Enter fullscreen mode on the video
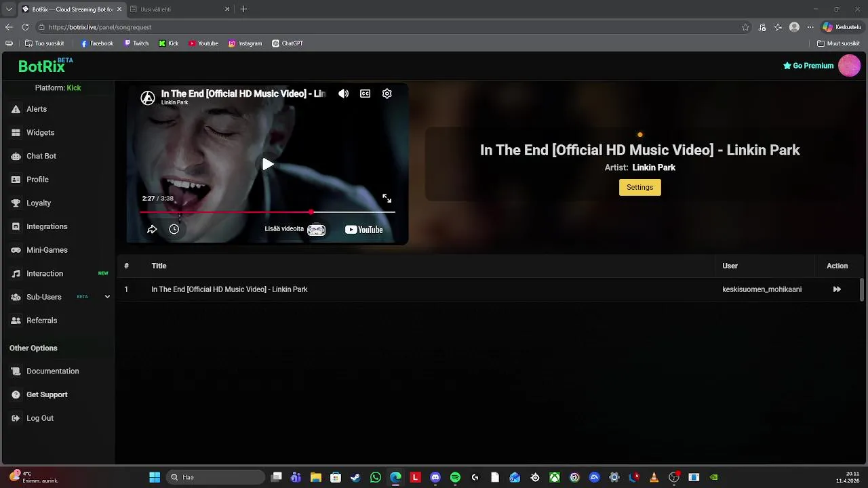Viewport: 868px width, 488px height. click(387, 199)
